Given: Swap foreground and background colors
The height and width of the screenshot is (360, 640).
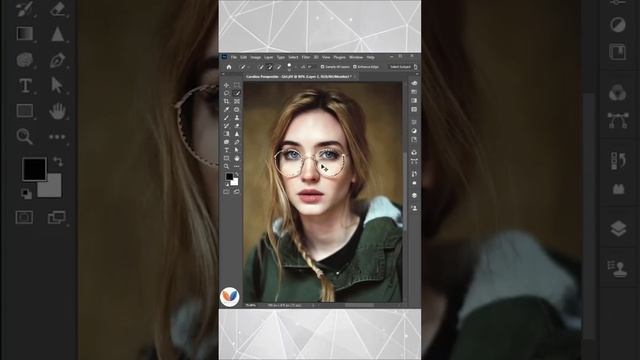Looking at the screenshot, I should click(237, 173).
